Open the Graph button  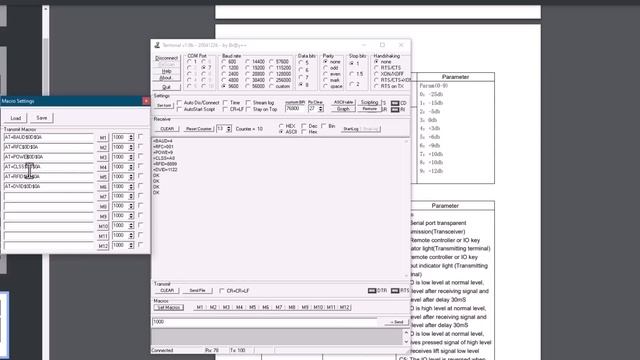(x=343, y=109)
